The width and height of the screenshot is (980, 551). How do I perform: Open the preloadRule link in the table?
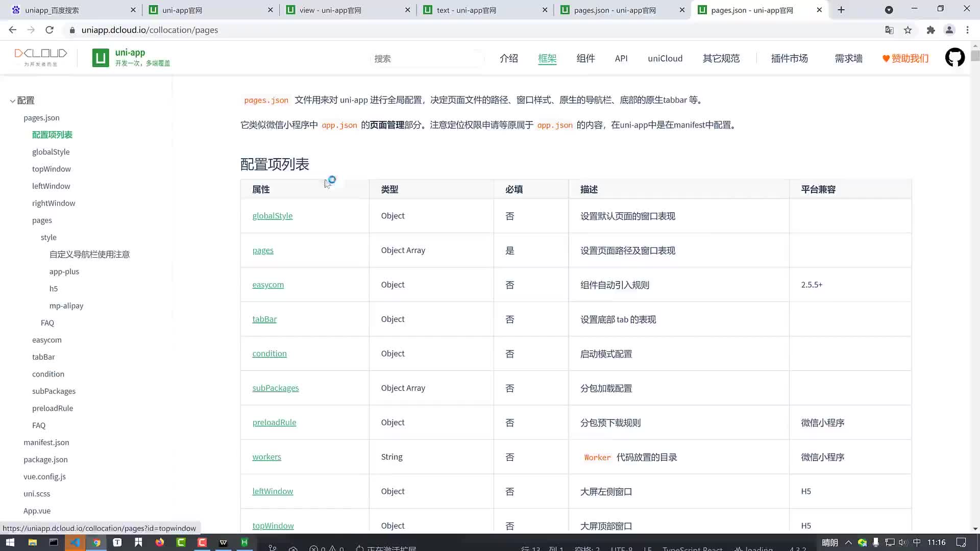click(274, 422)
